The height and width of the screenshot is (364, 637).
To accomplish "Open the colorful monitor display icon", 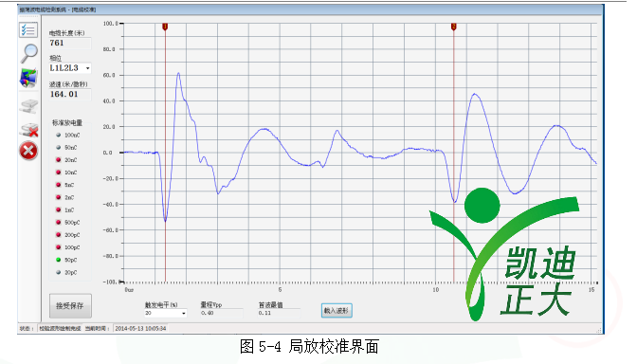I will click(x=28, y=78).
